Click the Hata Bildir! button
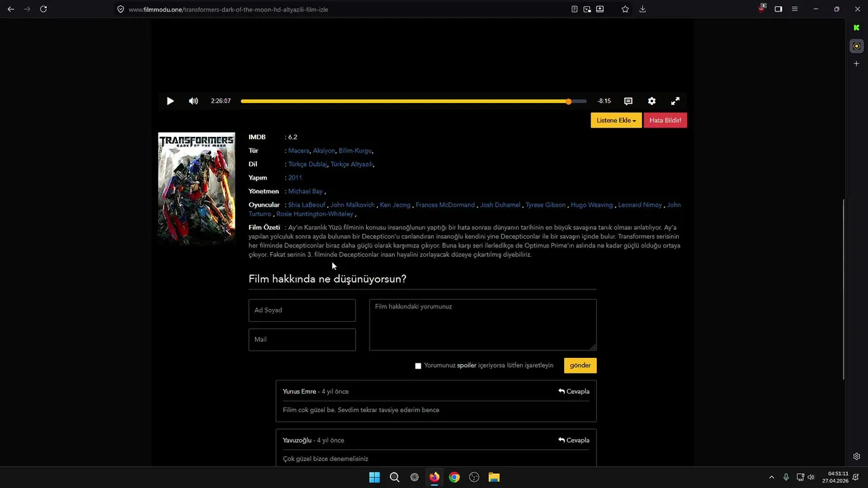This screenshot has height=488, width=868. (x=665, y=121)
